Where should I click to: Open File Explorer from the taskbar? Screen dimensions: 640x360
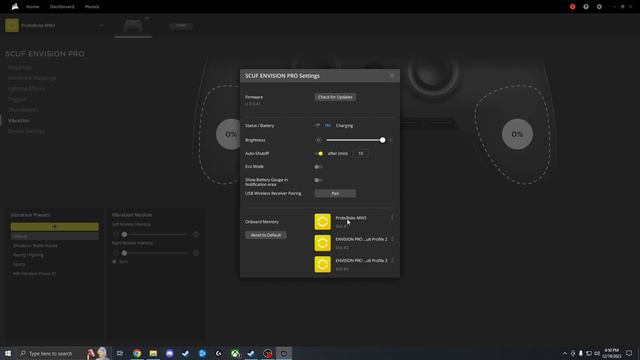[153, 353]
